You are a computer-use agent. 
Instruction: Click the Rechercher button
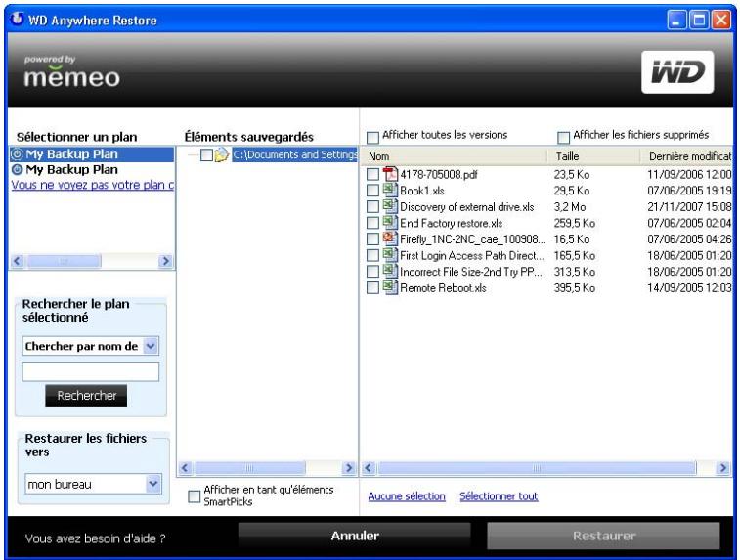(x=86, y=396)
